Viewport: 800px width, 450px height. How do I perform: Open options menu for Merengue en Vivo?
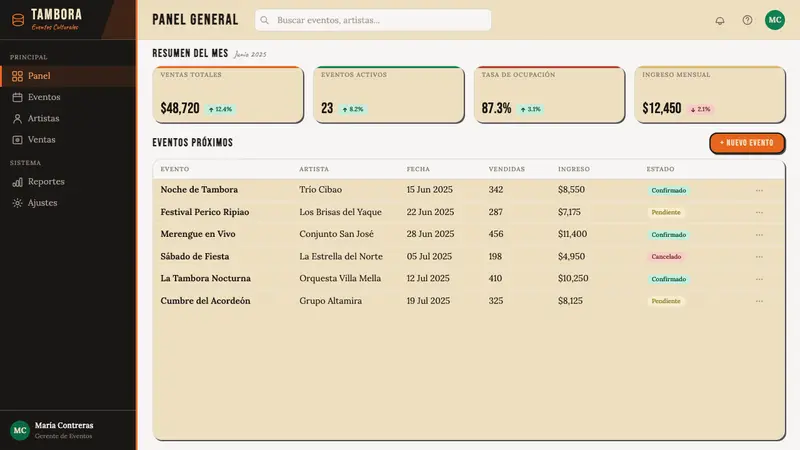pos(759,235)
